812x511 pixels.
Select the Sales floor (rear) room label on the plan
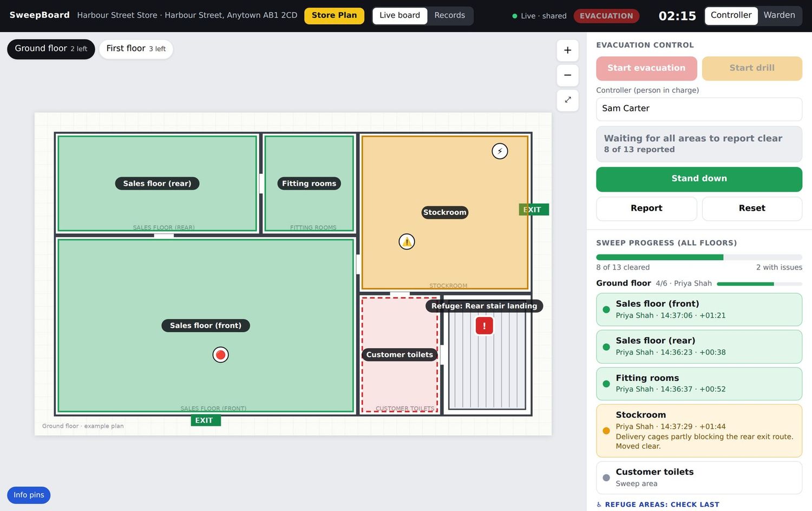[x=157, y=184]
